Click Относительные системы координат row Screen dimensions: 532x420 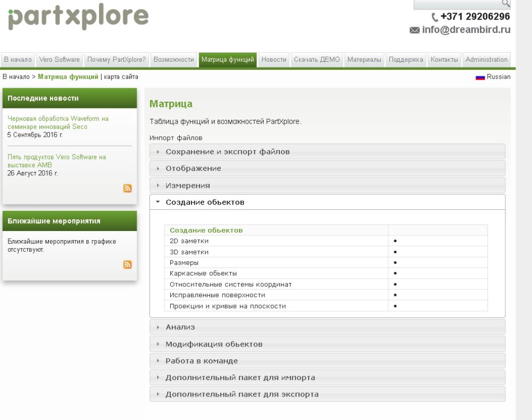pos(326,284)
